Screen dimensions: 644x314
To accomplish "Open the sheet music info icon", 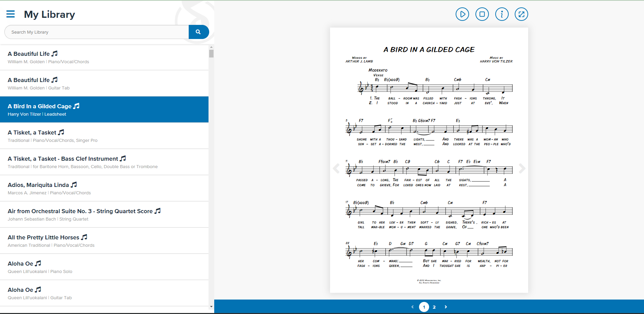I will point(502,14).
